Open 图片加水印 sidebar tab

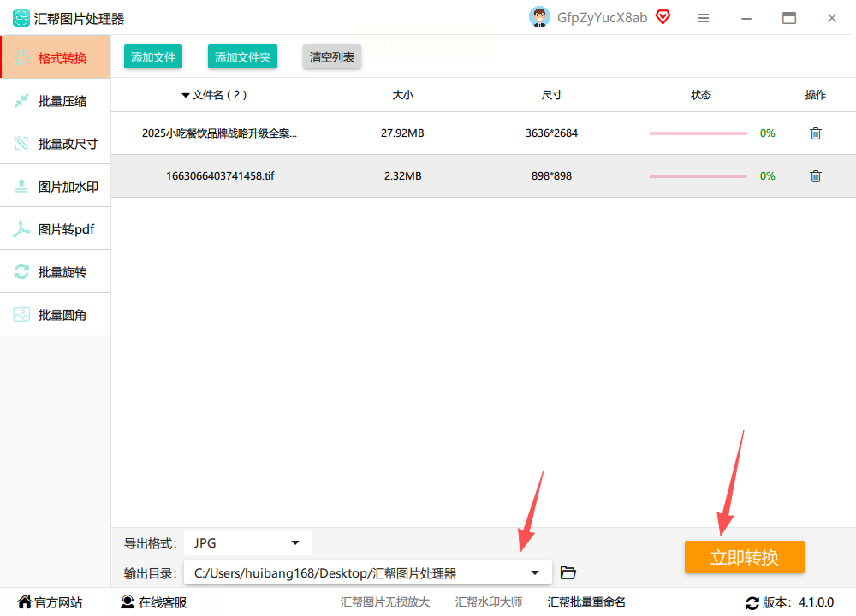(55, 187)
